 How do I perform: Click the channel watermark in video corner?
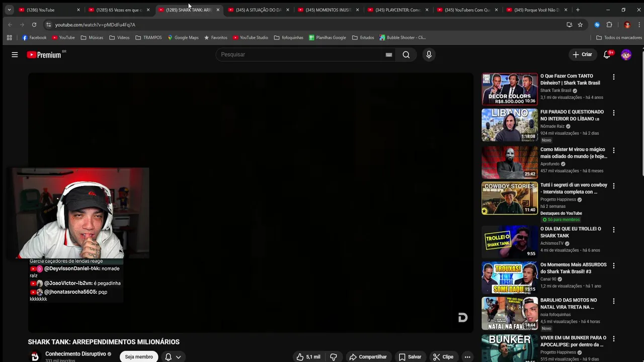pos(463,317)
